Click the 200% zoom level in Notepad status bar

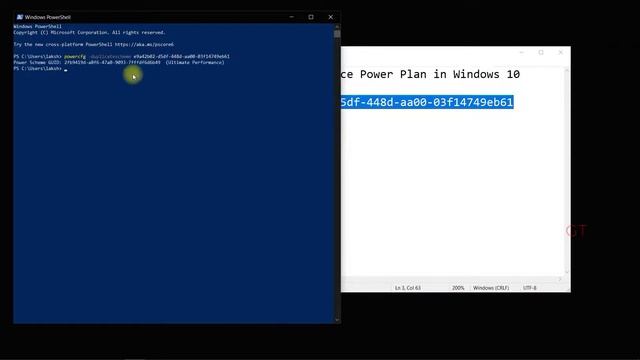click(x=458, y=288)
